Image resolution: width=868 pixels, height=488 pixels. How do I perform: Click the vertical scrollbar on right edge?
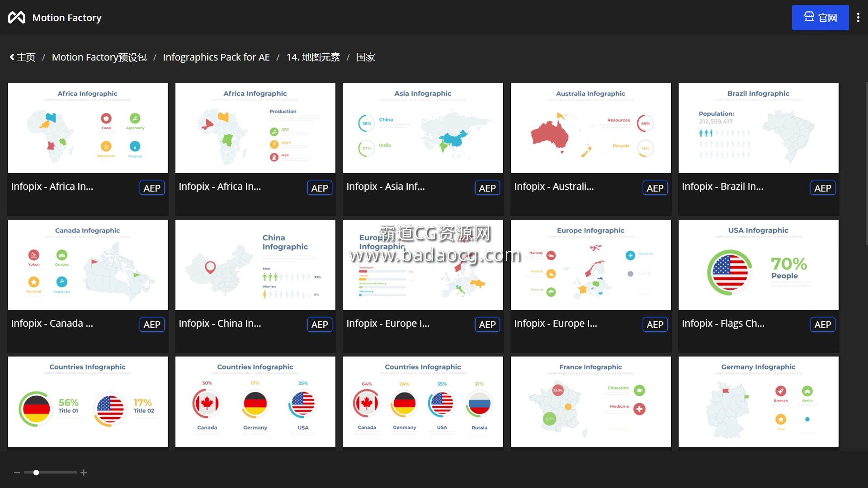pos(866,164)
